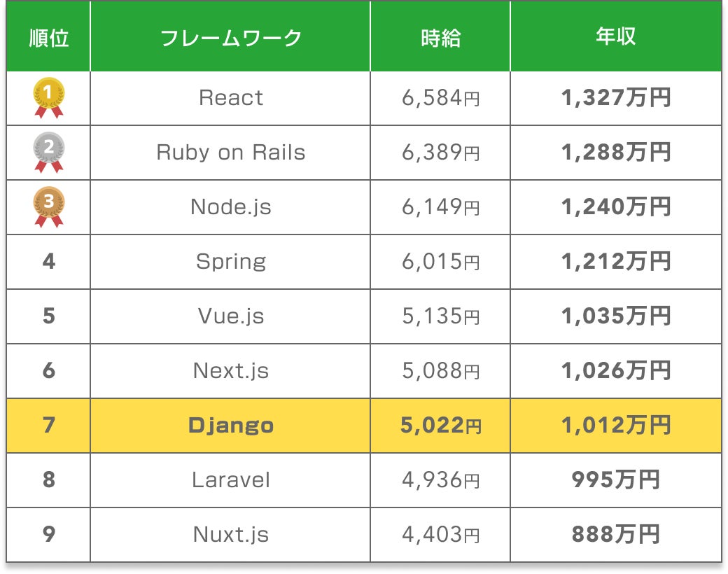The width and height of the screenshot is (728, 574).
Task: Click the Next.js framework name
Action: point(231,371)
